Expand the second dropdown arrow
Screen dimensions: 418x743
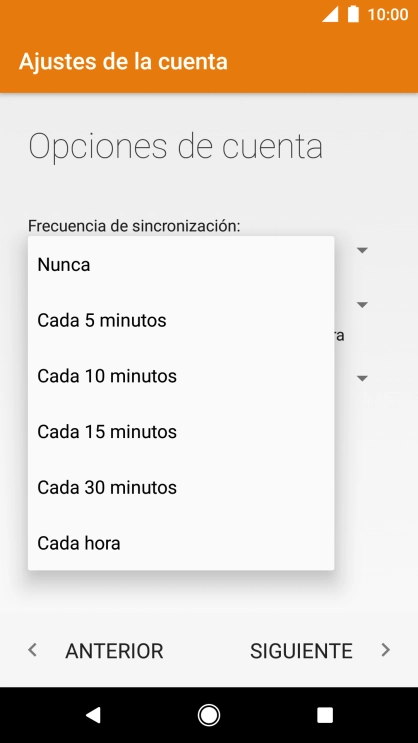pos(363,305)
